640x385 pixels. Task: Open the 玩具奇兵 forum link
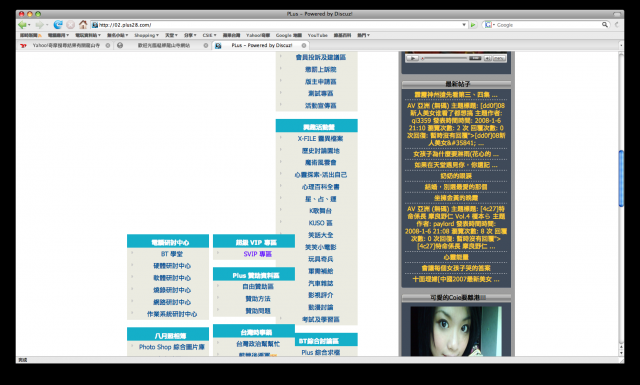click(x=320, y=259)
